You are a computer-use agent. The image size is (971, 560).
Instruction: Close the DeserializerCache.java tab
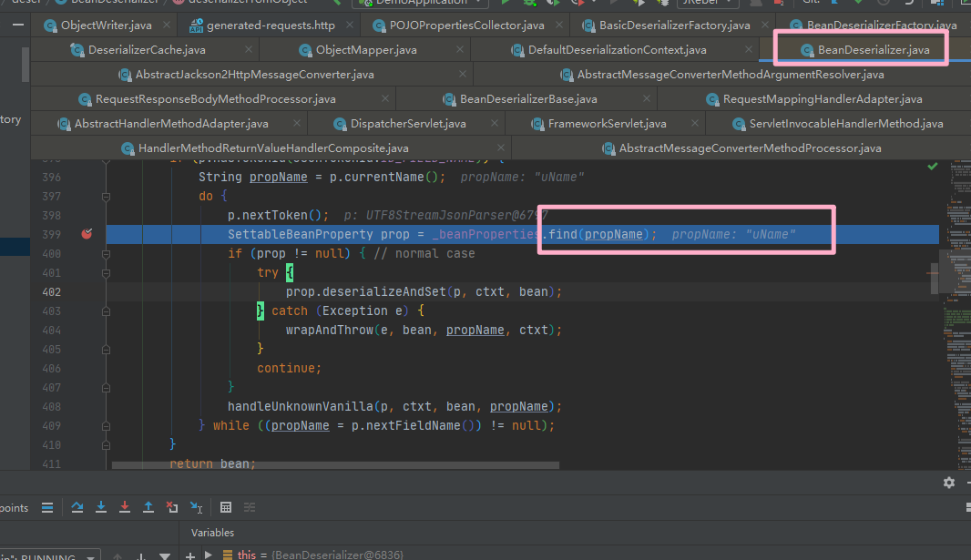click(249, 49)
